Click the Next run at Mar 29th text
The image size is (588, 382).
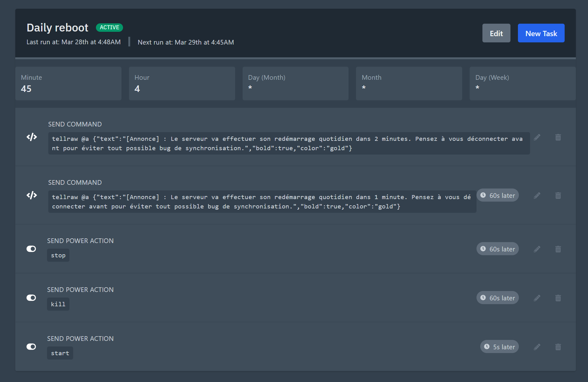tap(186, 42)
